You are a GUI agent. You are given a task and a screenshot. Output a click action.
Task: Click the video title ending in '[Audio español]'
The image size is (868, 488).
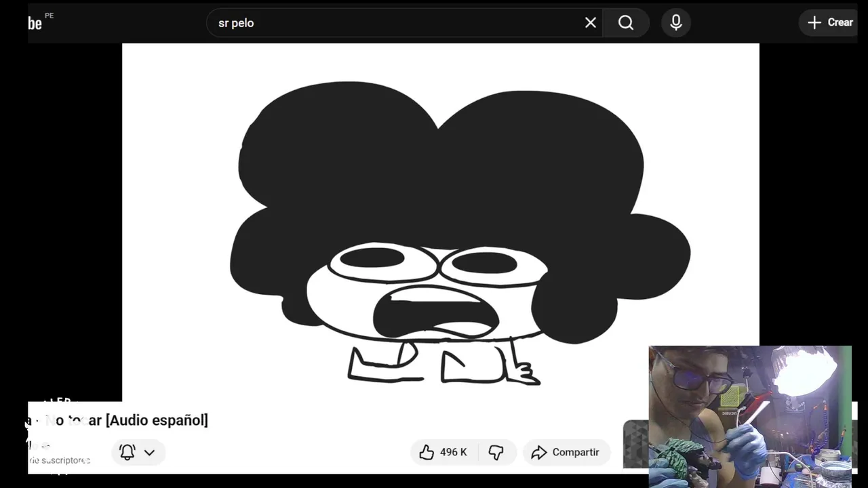(119, 420)
